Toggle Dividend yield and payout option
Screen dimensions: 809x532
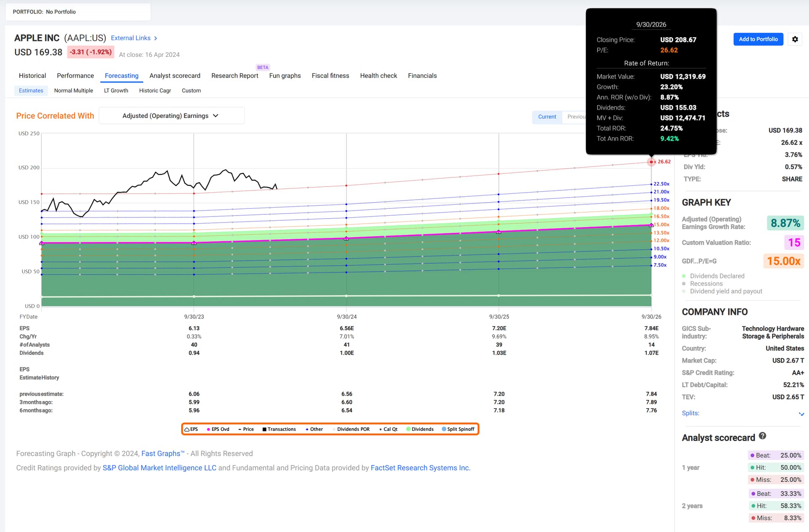click(x=722, y=291)
